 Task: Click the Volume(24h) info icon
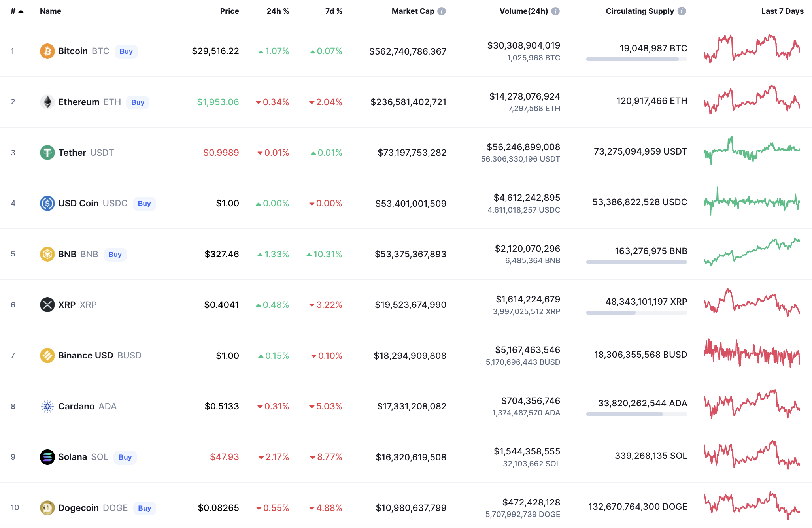point(555,11)
